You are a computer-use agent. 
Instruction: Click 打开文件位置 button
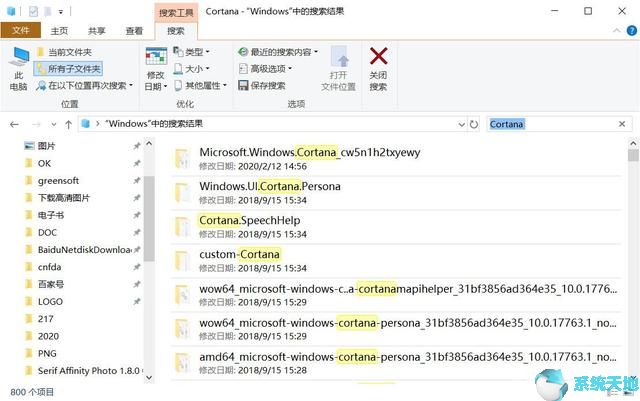click(338, 69)
